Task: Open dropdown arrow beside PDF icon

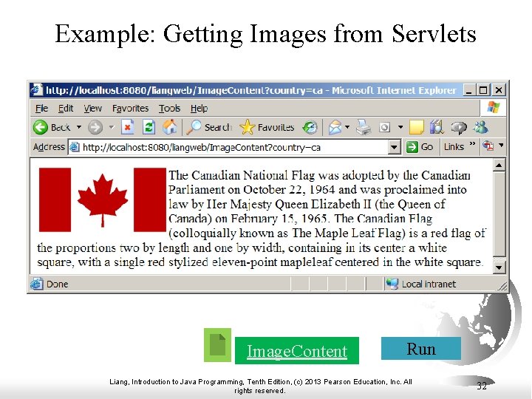Action: tap(501, 146)
